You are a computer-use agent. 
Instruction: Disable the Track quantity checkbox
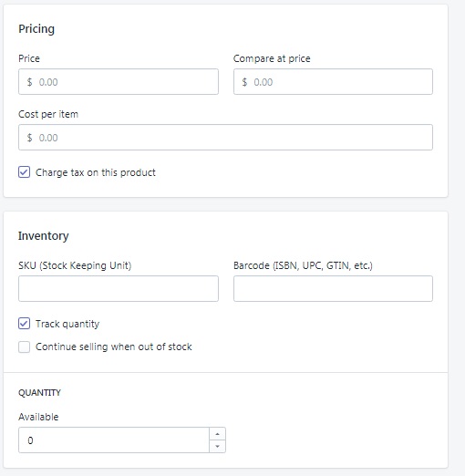(24, 324)
